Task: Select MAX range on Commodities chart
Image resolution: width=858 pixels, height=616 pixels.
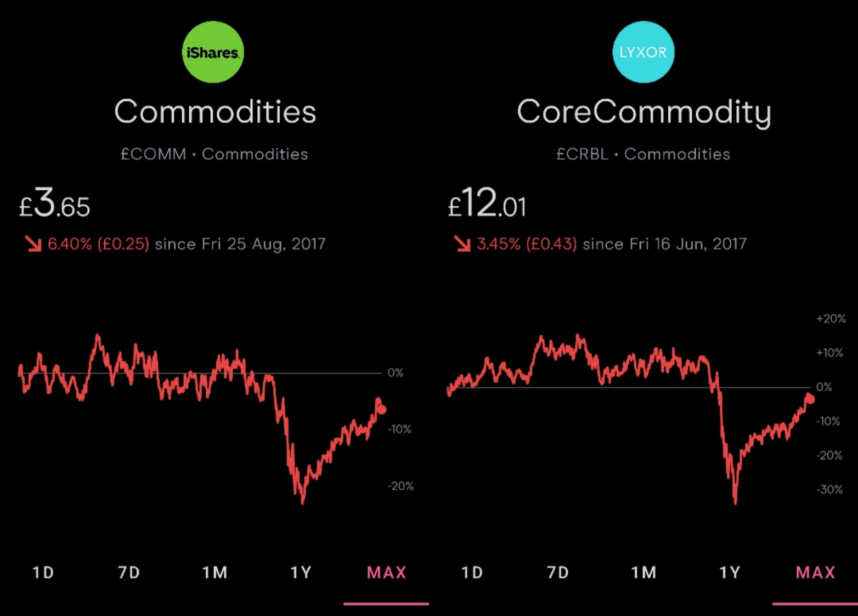Action: 386,573
